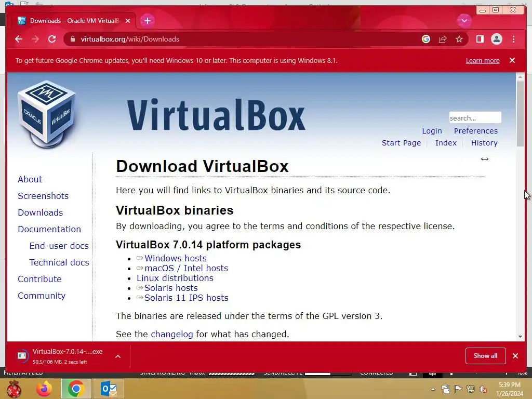Open Linux distributions link

click(175, 278)
